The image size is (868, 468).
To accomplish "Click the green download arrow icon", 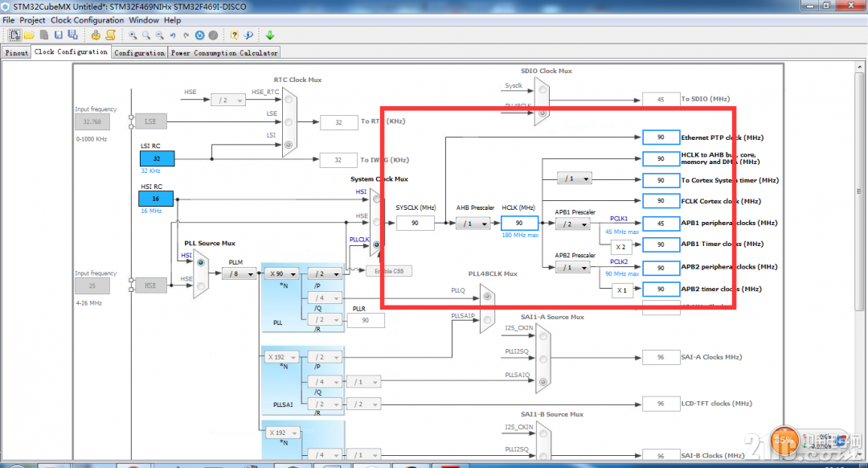I will (270, 35).
